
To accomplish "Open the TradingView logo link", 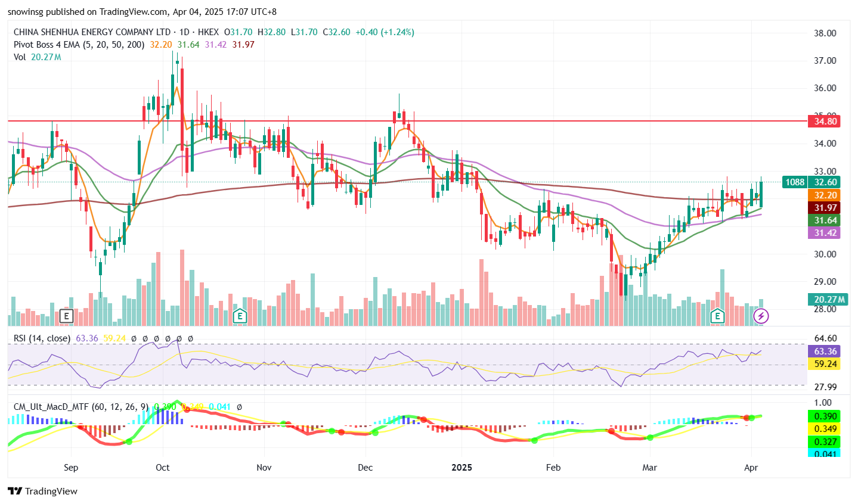I will (x=42, y=491).
